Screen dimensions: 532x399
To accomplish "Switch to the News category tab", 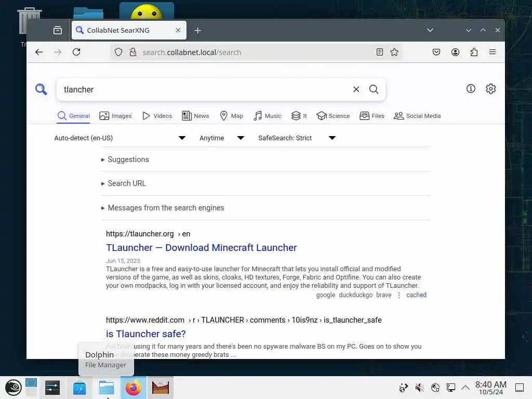I will coord(195,116).
